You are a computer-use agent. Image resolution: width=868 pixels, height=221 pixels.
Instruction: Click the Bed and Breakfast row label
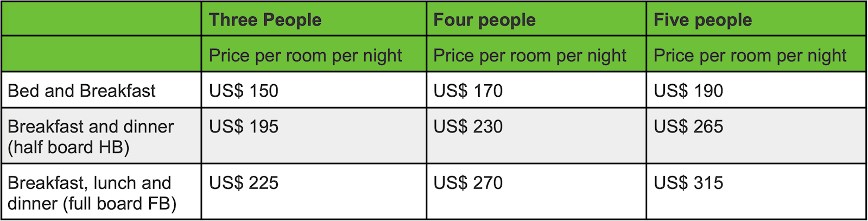81,91
